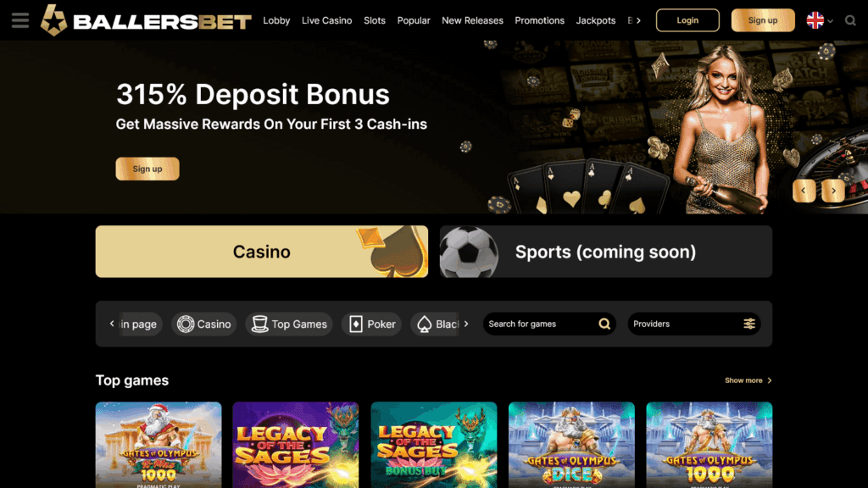The height and width of the screenshot is (488, 868).
Task: Click the Login button
Action: pyautogui.click(x=687, y=20)
